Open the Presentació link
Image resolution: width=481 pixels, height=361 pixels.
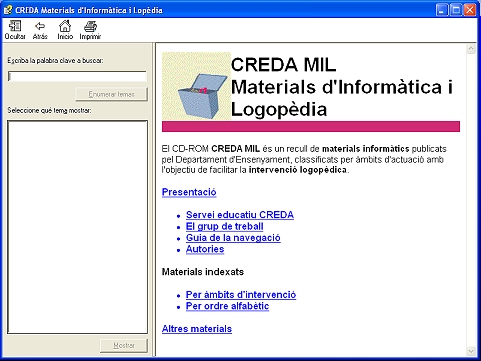(x=189, y=192)
